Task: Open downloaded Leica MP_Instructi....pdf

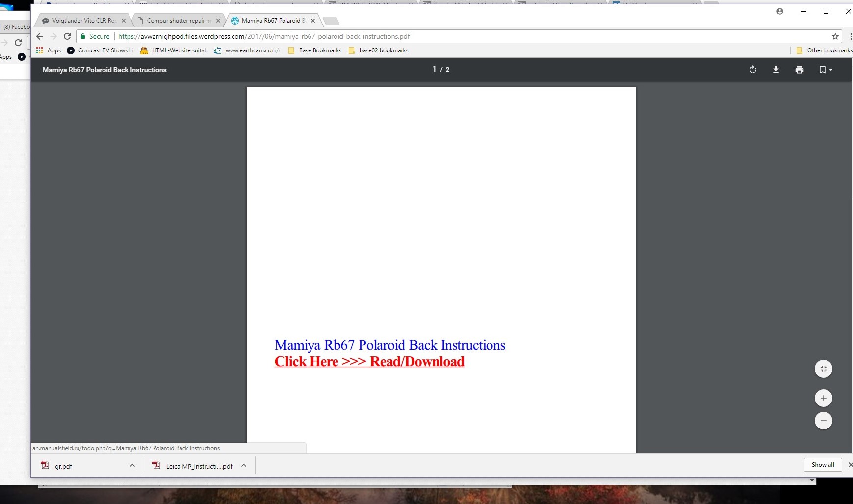Action: pyautogui.click(x=192, y=466)
